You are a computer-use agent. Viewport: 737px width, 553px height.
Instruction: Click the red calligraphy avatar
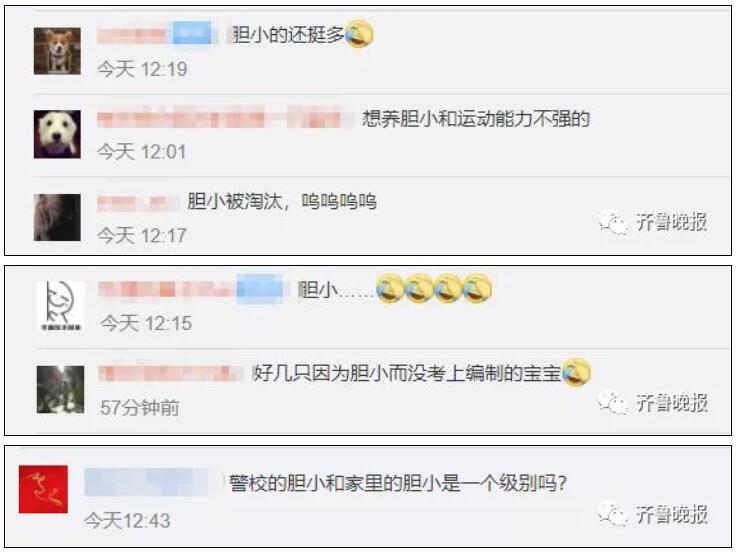(x=43, y=489)
